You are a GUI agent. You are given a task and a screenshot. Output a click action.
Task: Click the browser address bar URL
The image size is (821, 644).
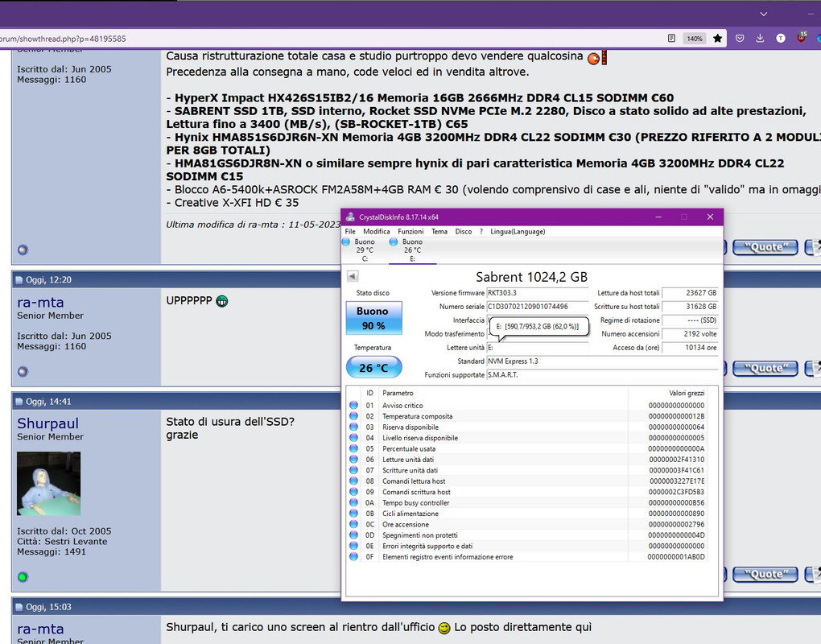pos(63,39)
